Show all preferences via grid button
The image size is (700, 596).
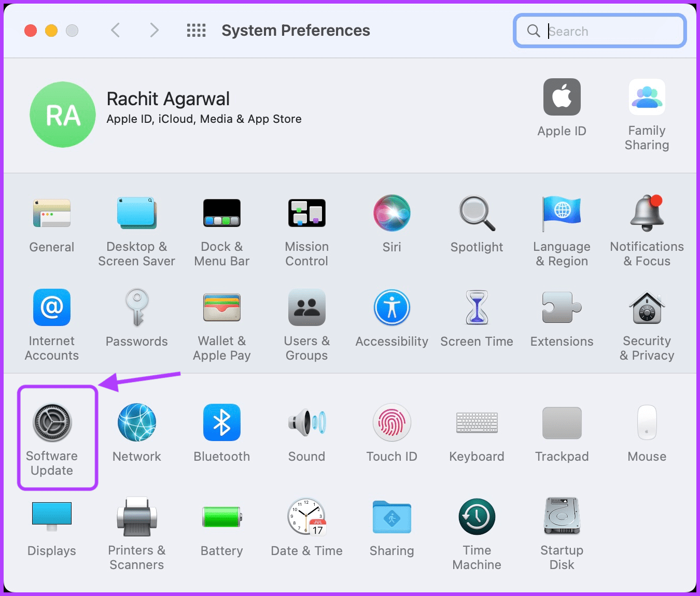pos(197,31)
